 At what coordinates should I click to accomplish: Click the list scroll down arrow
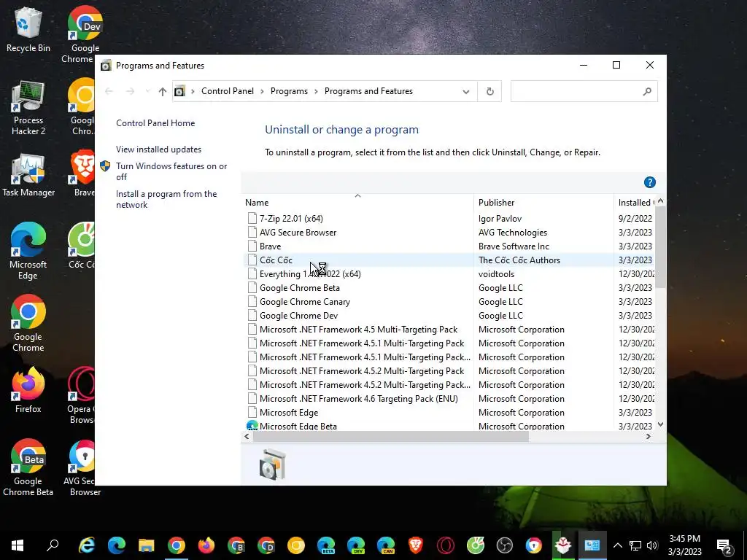click(x=660, y=424)
